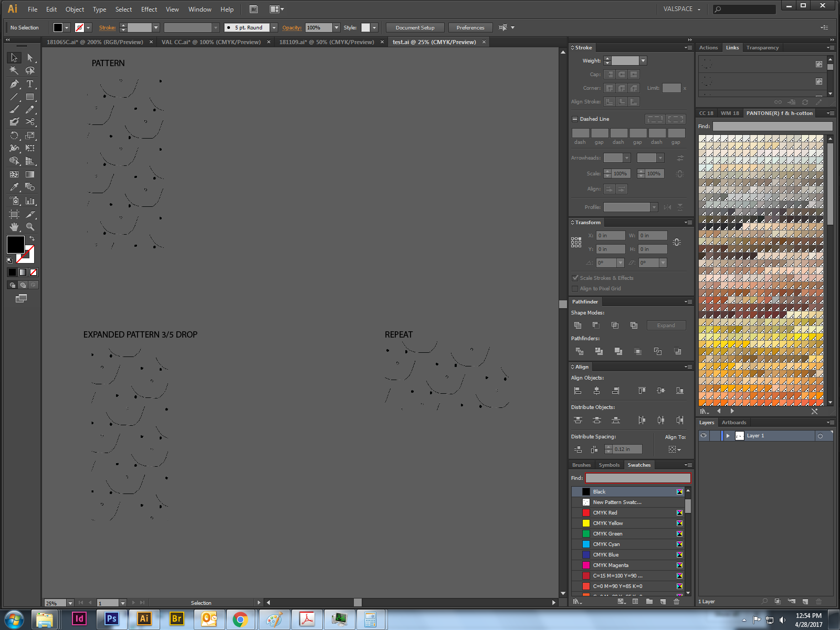This screenshot has height=630, width=840.
Task: Delete swatch with trash icon
Action: pos(676,602)
